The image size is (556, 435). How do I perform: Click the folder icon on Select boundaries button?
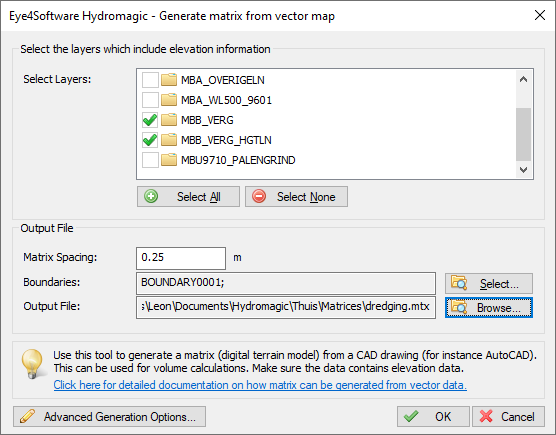click(459, 283)
